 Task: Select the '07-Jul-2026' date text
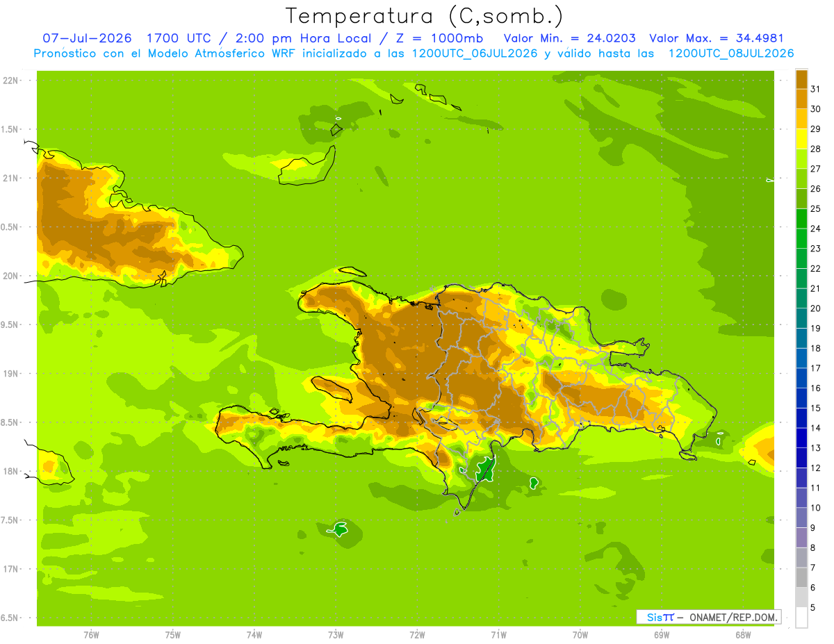tap(88, 38)
